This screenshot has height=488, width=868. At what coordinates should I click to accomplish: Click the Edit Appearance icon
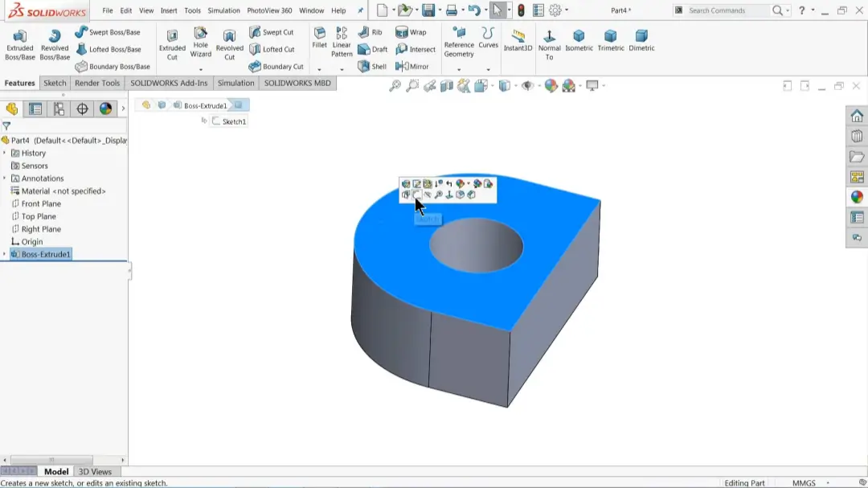pyautogui.click(x=551, y=86)
